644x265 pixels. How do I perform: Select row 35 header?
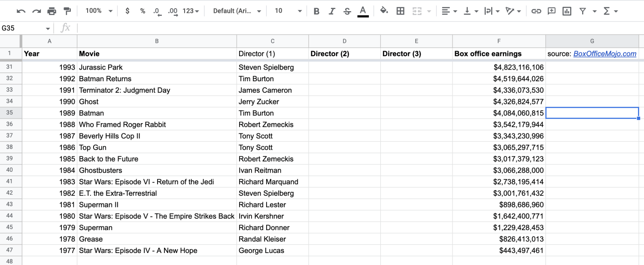tap(10, 113)
